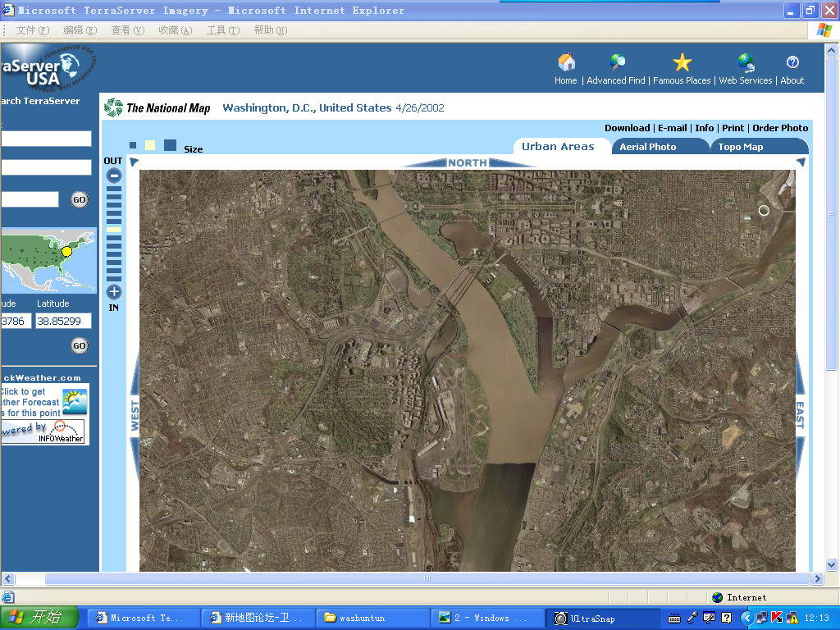Pan map northeast with corner arrow
This screenshot has height=630, width=840.
(801, 162)
